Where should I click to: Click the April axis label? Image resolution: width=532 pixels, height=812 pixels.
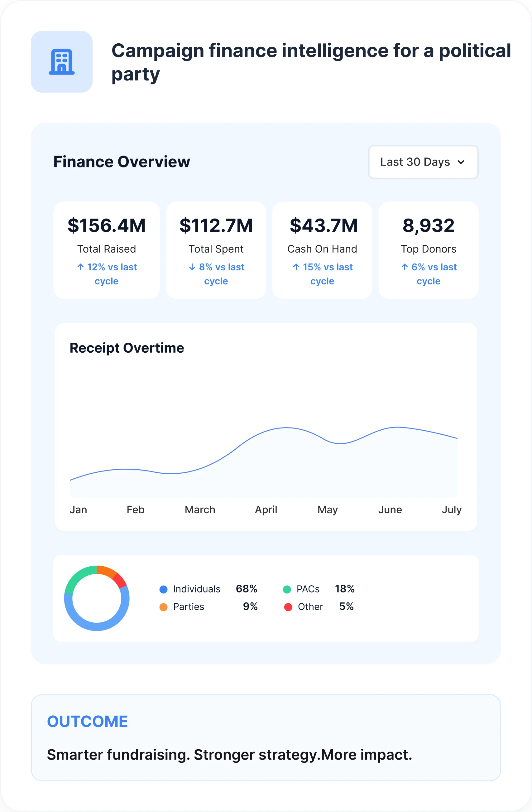266,510
